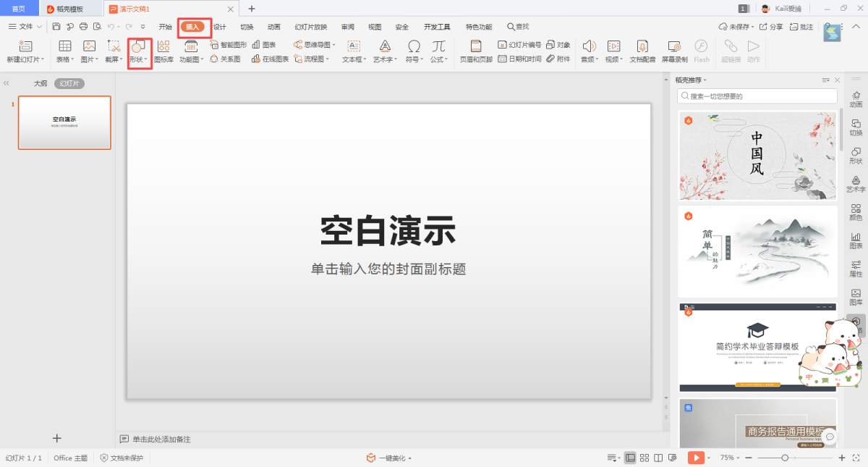Switch to the 设计 design tab

(219, 27)
